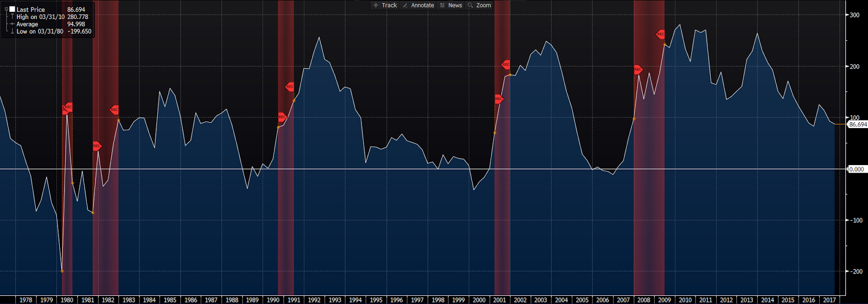Image resolution: width=868 pixels, height=304 pixels.
Task: Click the 2008 x-axis year label
Action: coord(644,300)
